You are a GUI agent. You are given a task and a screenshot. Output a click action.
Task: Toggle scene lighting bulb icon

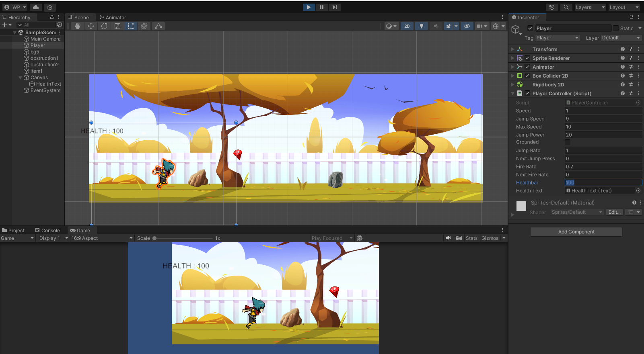[421, 26]
